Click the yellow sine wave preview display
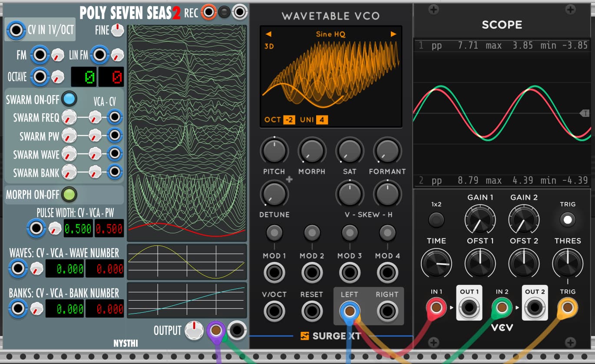 tap(187, 262)
